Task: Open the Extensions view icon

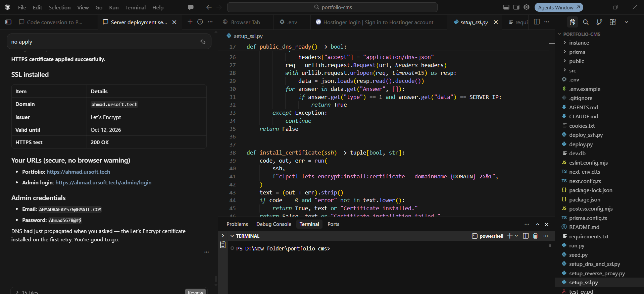Action: click(613, 22)
